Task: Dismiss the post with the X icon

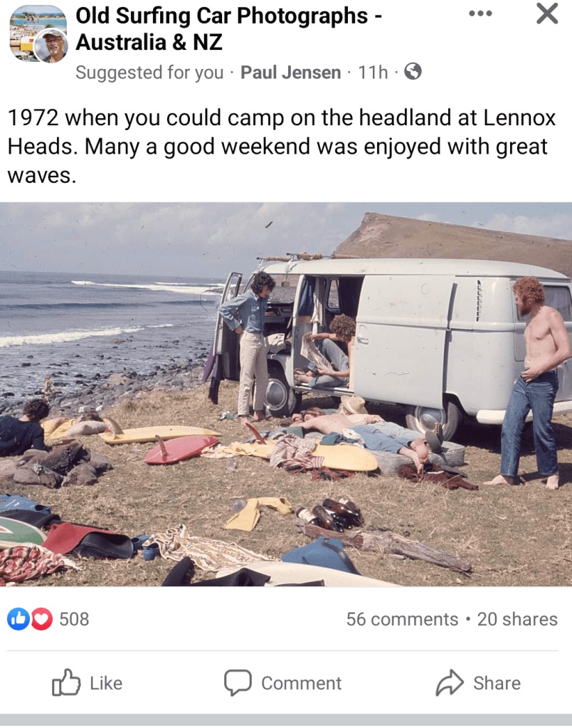Action: pyautogui.click(x=547, y=14)
